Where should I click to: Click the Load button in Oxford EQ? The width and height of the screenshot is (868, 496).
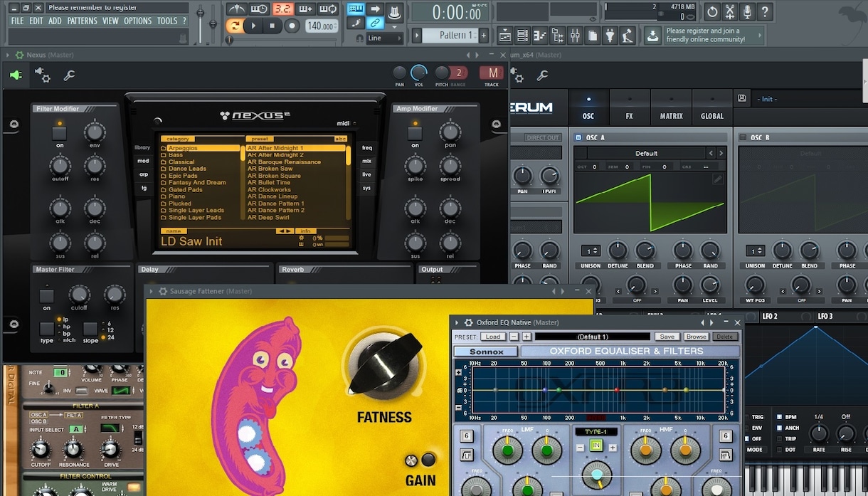pyautogui.click(x=492, y=337)
